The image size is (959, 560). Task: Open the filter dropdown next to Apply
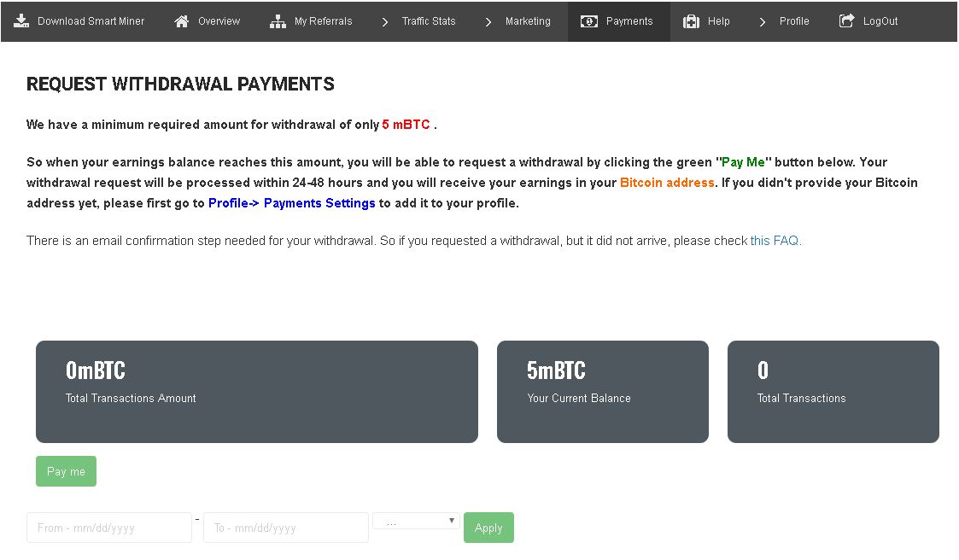coord(416,521)
